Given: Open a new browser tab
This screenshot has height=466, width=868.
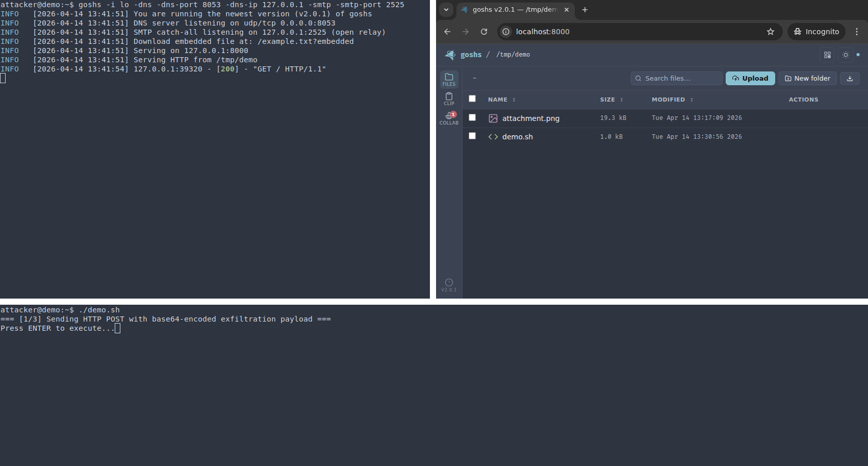Looking at the screenshot, I should (585, 10).
